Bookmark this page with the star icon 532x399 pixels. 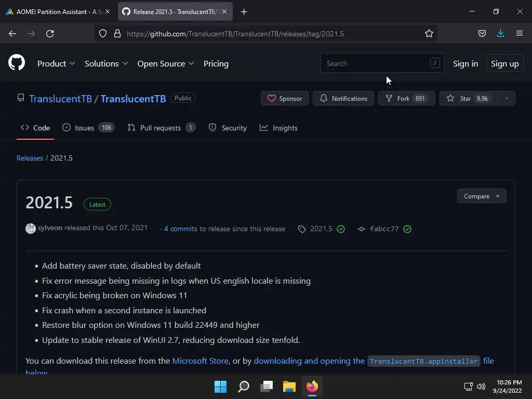[x=429, y=33]
